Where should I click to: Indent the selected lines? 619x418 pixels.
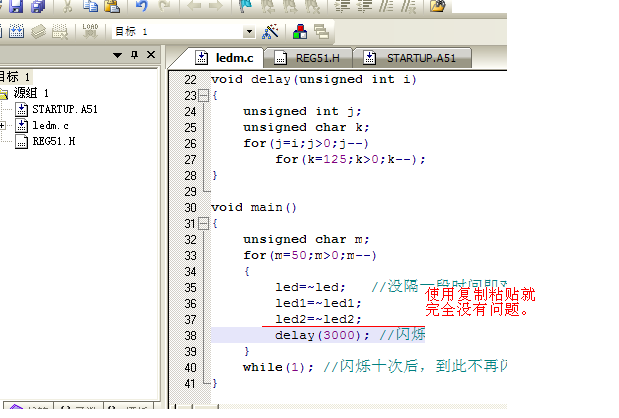pos(342,6)
